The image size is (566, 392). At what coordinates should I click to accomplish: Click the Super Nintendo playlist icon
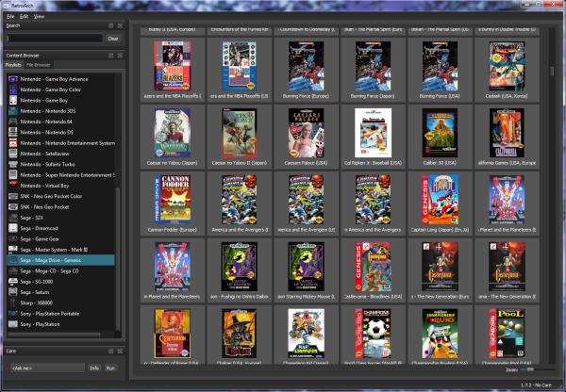(13, 175)
